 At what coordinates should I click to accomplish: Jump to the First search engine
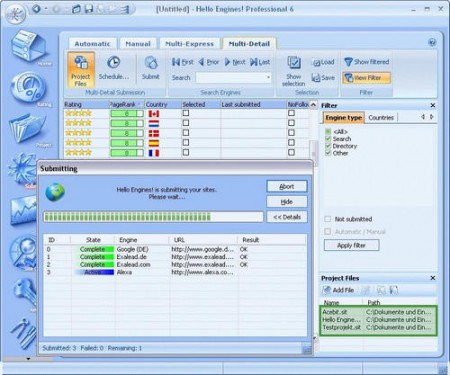click(183, 62)
